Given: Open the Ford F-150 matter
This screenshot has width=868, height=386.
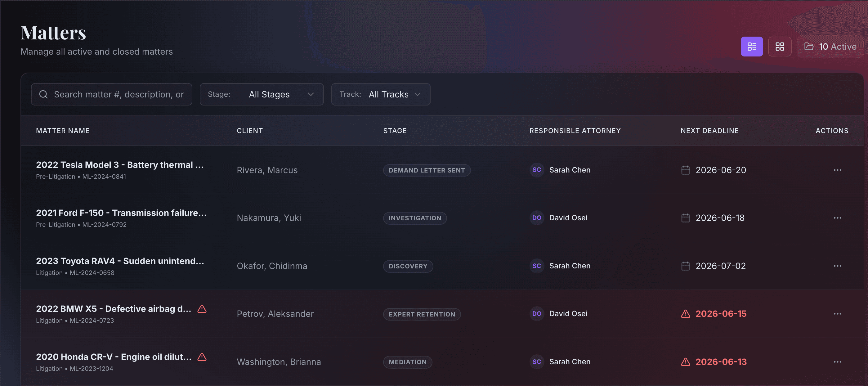Looking at the screenshot, I should (121, 213).
